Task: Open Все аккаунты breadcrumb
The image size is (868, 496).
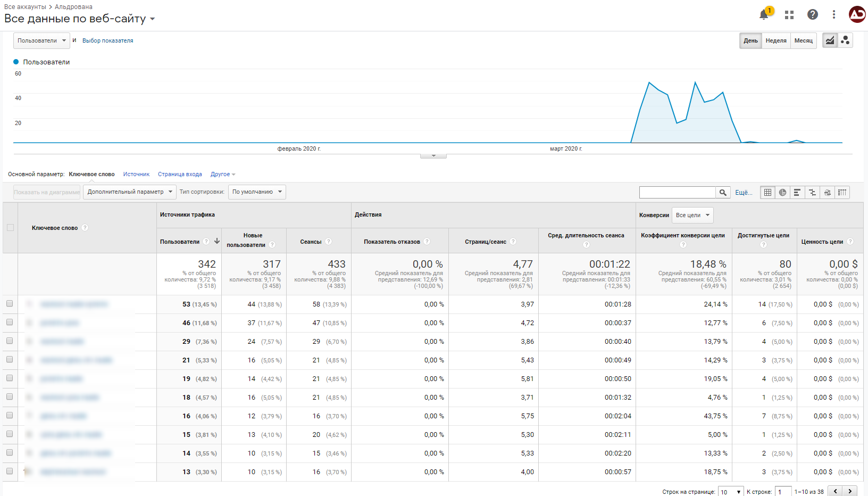Action: (x=25, y=7)
